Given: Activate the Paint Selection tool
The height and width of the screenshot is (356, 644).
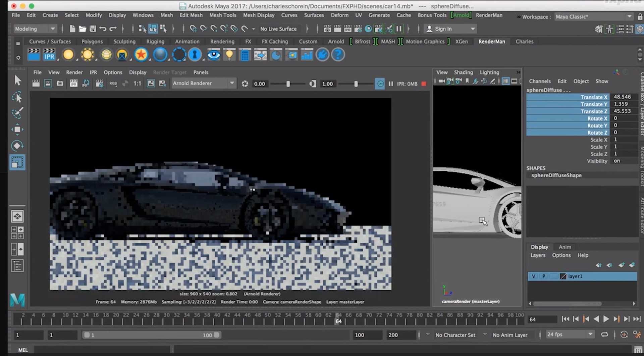Looking at the screenshot, I should pyautogui.click(x=17, y=113).
